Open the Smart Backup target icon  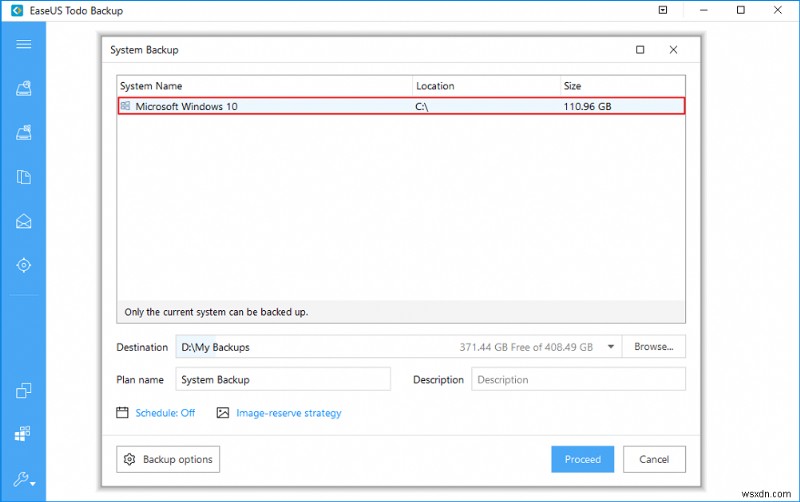23,265
